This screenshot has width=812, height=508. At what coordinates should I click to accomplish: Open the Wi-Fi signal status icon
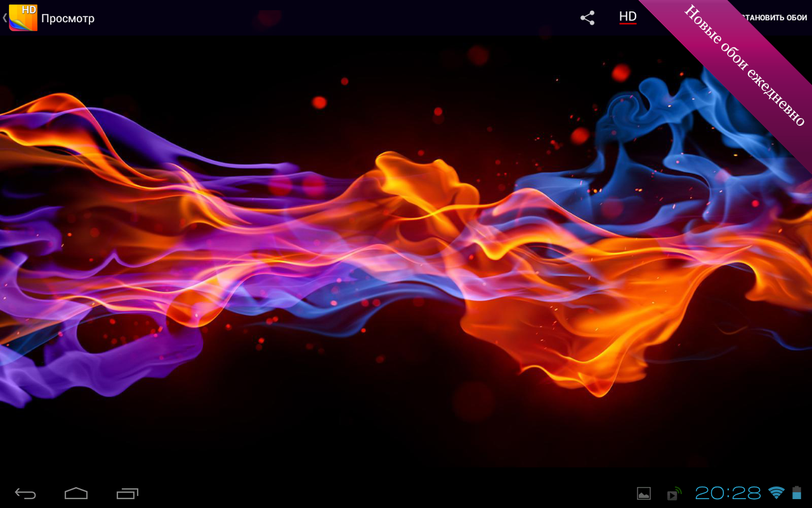(x=776, y=493)
